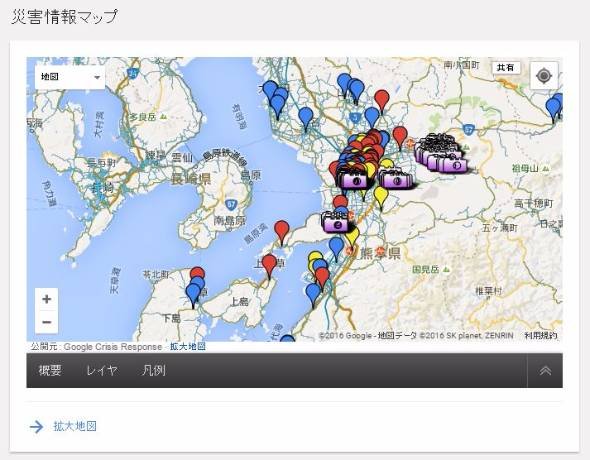Open the 凡例 legend tab
The image size is (590, 460).
pyautogui.click(x=154, y=370)
